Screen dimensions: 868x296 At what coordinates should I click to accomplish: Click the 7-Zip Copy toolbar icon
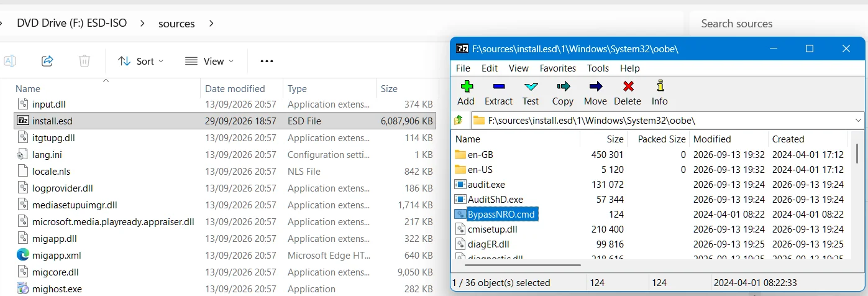coord(563,86)
